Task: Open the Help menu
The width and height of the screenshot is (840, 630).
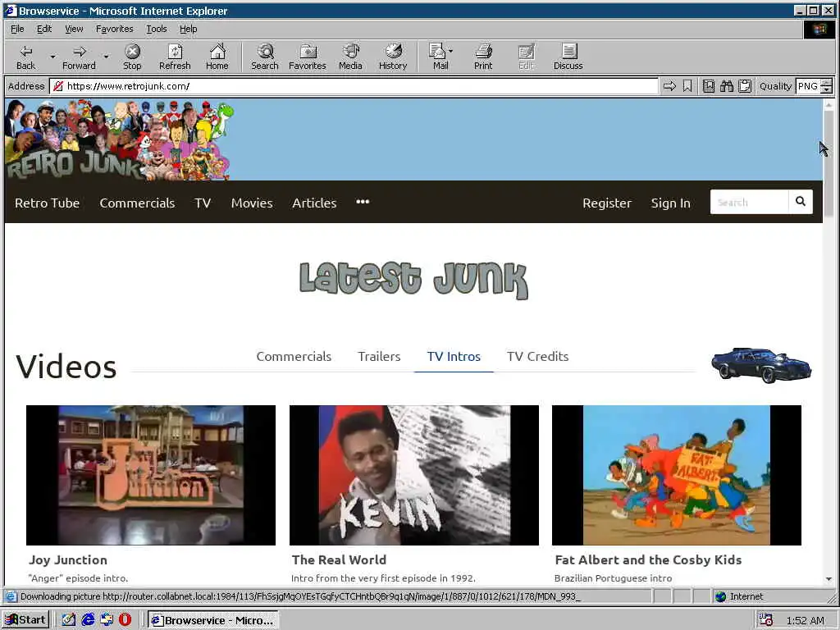Action: point(188,29)
